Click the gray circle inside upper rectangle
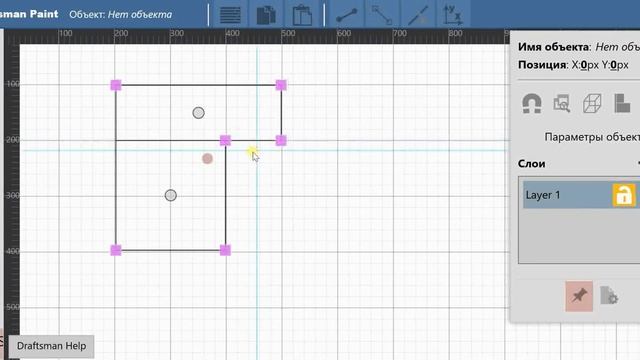This screenshot has height=360, width=640. click(x=198, y=113)
